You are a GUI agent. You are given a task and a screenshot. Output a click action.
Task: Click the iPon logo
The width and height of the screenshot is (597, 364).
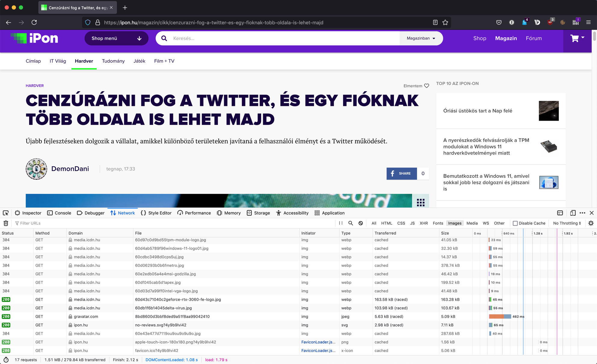tap(34, 38)
